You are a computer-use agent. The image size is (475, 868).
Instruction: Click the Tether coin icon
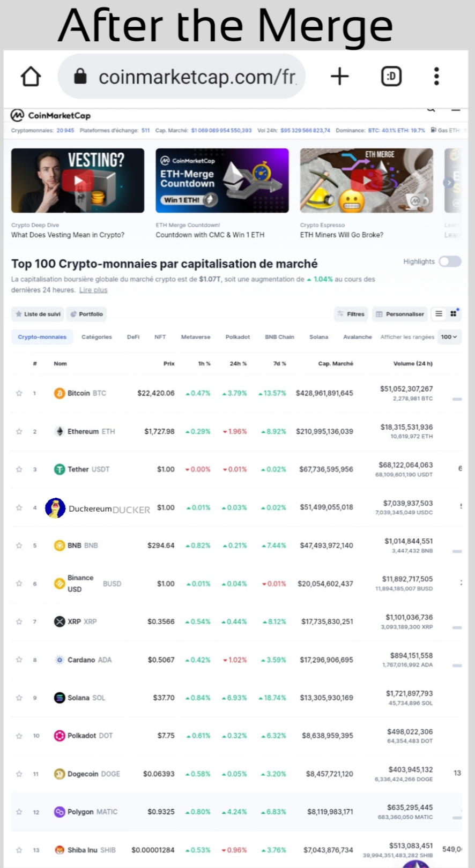pos(60,469)
